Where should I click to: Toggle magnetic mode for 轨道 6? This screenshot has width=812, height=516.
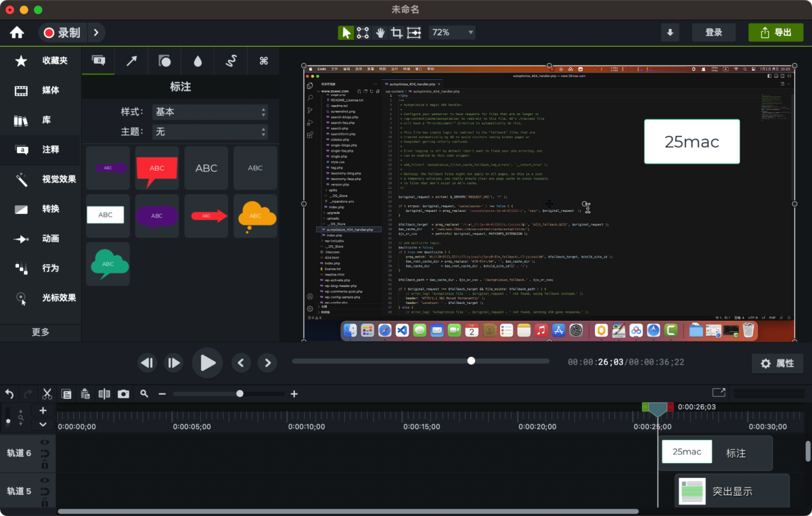pyautogui.click(x=45, y=453)
